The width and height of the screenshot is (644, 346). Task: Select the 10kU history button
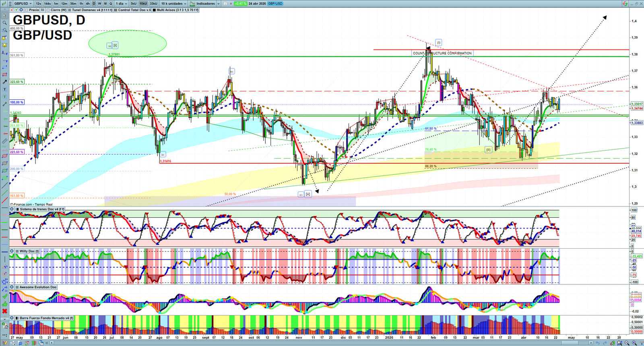[x=143, y=4]
